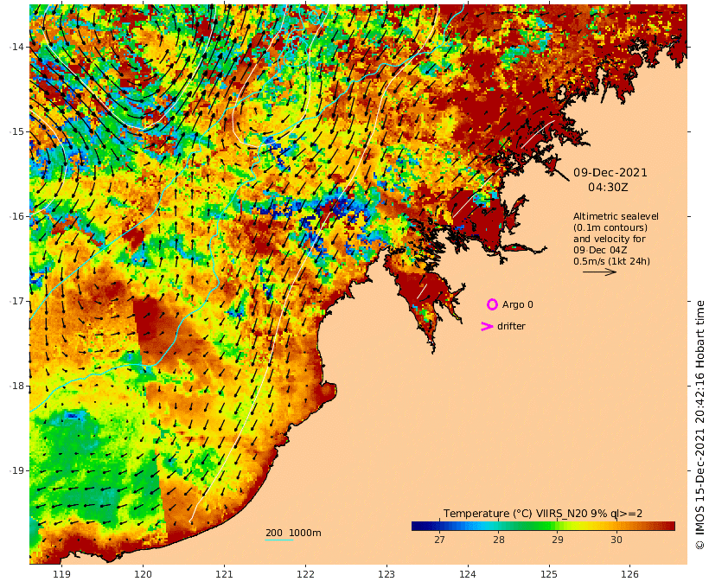Image resolution: width=709 pixels, height=588 pixels.
Task: Click the 'Argo 0' legend label
Action: [517, 305]
